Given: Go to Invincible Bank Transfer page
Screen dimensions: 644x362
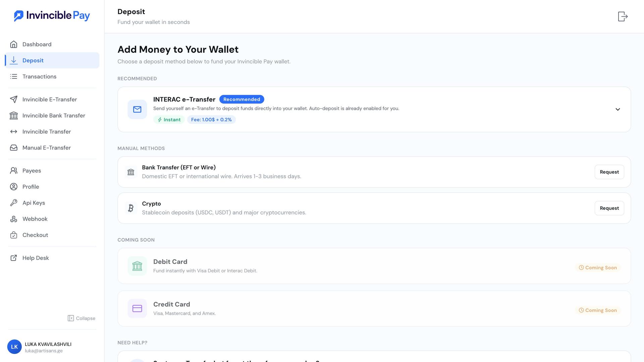Looking at the screenshot, I should [x=52, y=116].
